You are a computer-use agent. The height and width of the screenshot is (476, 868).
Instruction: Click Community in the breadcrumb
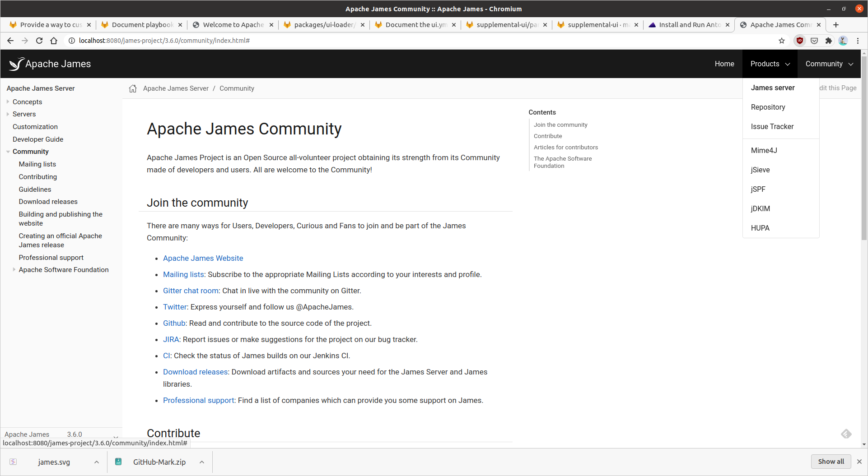tap(237, 88)
